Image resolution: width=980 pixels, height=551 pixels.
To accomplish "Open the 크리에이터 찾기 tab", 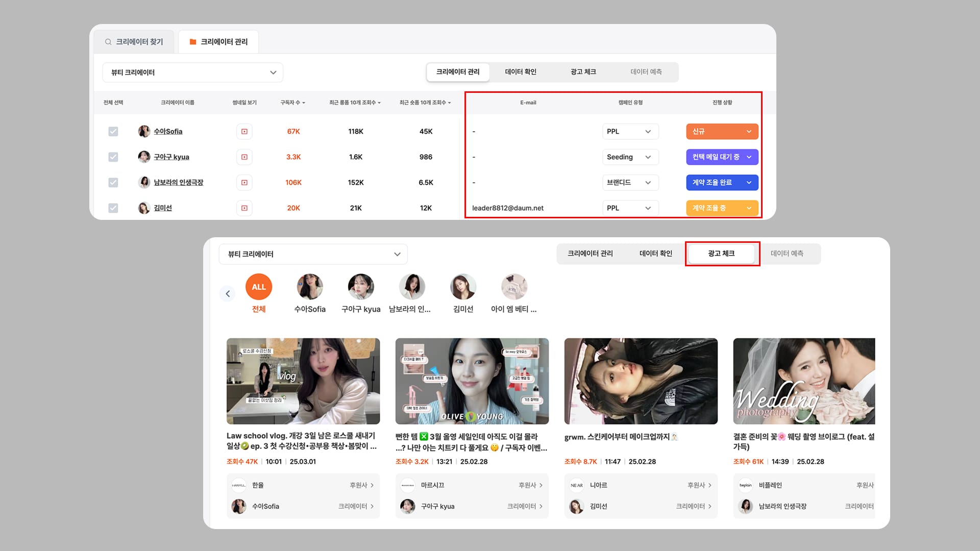I will coord(134,42).
